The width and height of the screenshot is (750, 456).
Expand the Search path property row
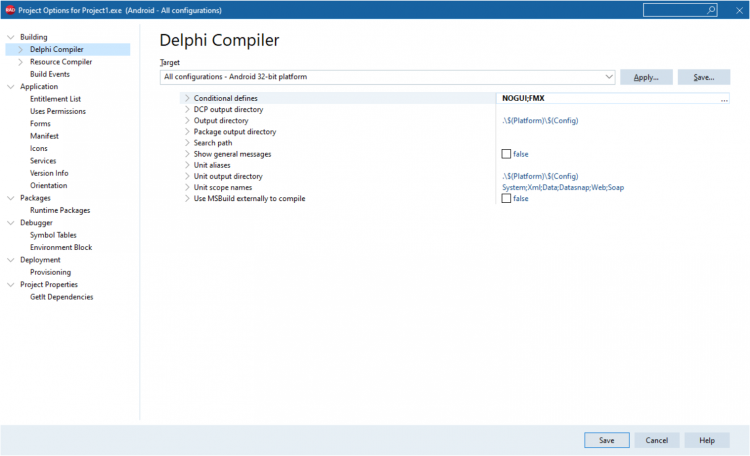click(187, 143)
